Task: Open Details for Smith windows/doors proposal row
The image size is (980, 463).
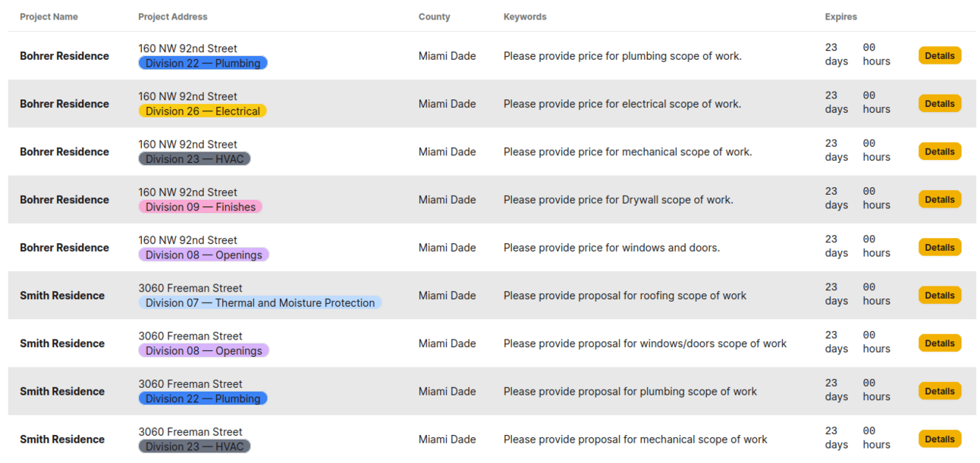Action: [x=940, y=343]
